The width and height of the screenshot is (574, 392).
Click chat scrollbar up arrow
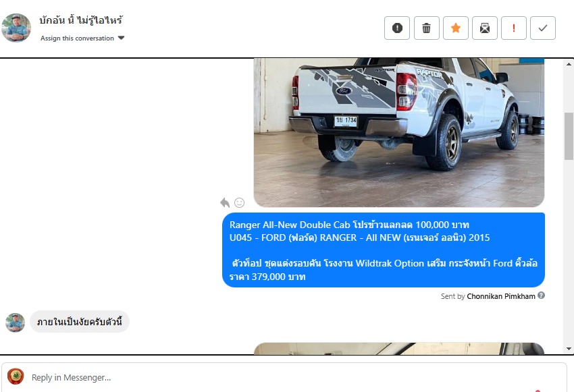point(569,64)
